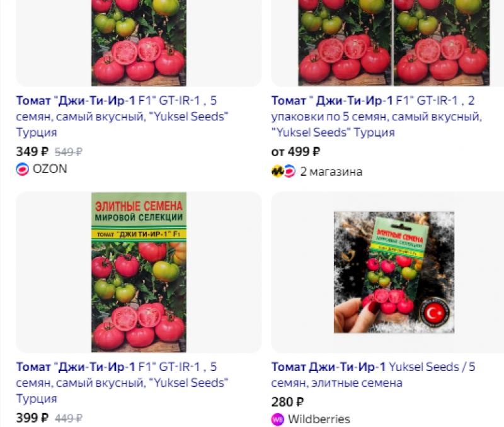
Task: Click the OZON store name label
Action: [50, 169]
